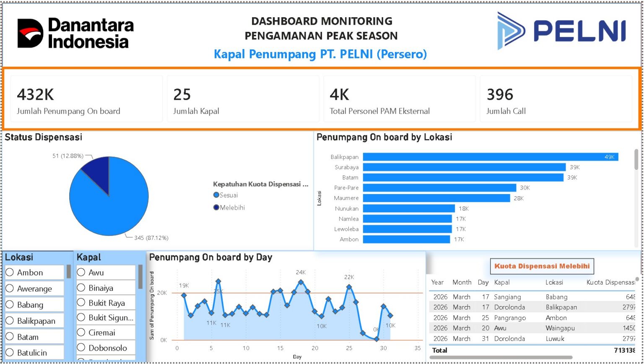This screenshot has height=364, width=644.
Task: Click the Penumpang On board by Lokasi title
Action: [384, 137]
